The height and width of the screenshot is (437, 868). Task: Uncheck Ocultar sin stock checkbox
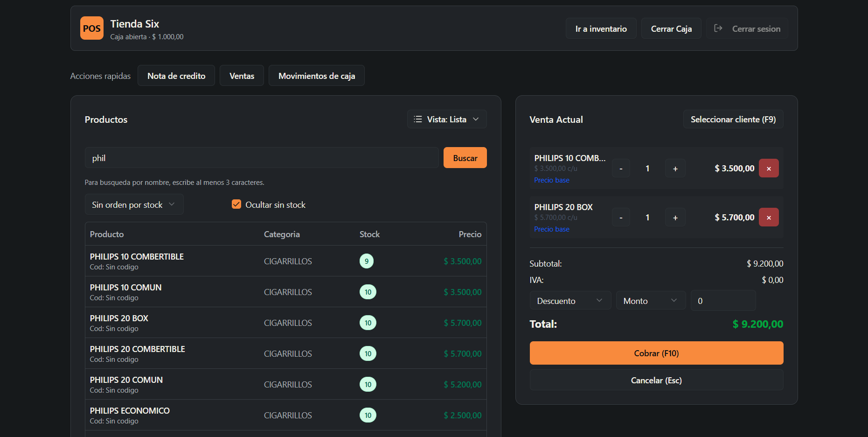point(236,204)
